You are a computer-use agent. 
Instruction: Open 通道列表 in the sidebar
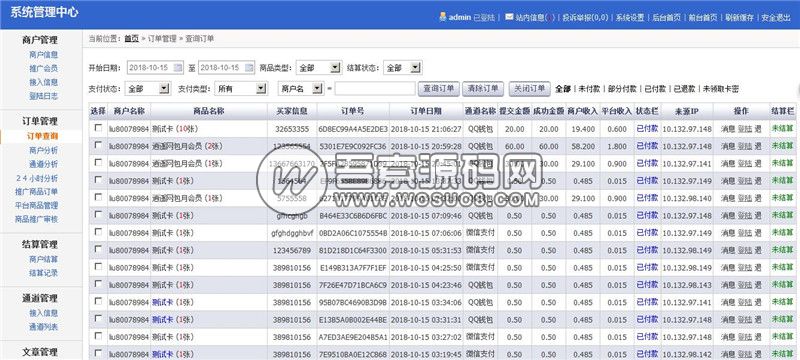click(43, 327)
